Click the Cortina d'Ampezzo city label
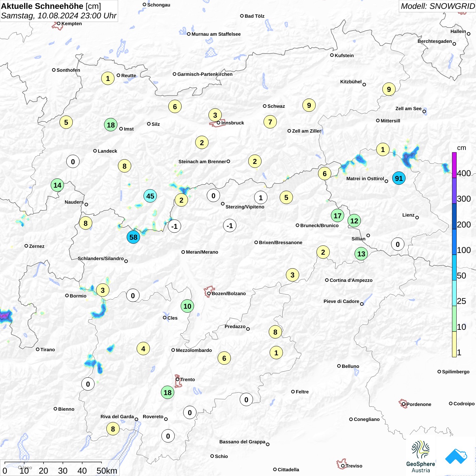 pos(351,280)
